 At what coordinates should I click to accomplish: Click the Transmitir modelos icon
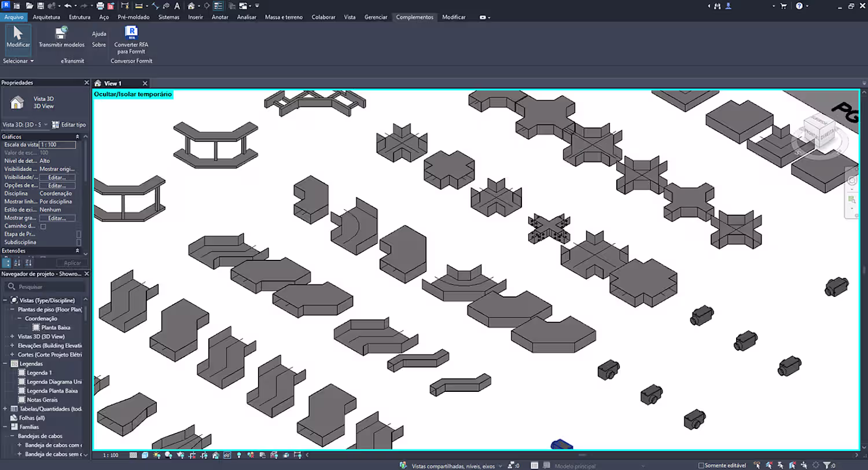pos(61,33)
